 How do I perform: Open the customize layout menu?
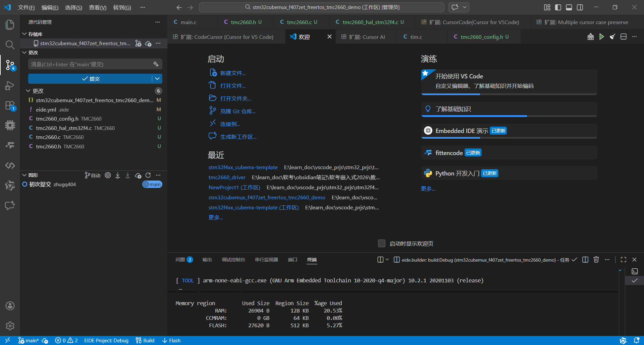(x=547, y=7)
